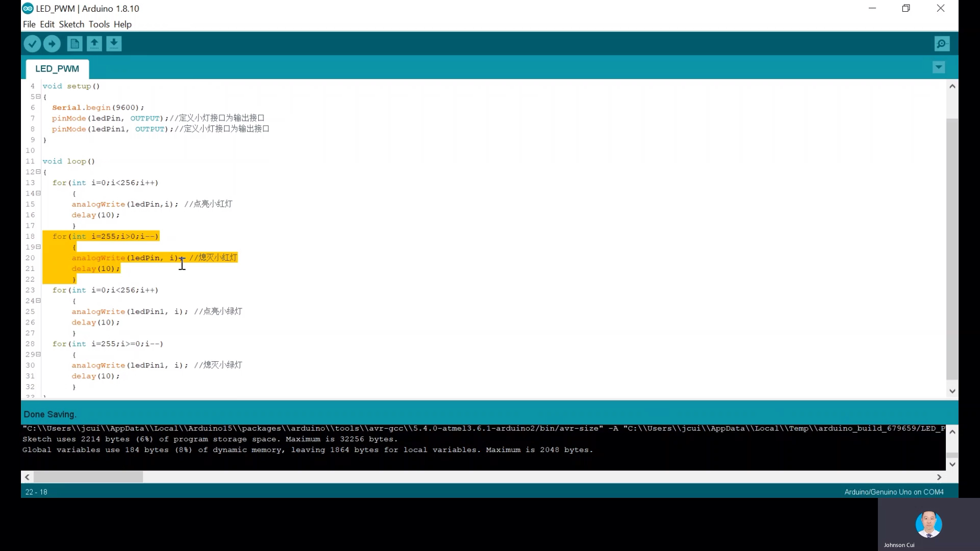This screenshot has width=980, height=551.
Task: Toggle code fold marker at line 24
Action: click(x=38, y=300)
